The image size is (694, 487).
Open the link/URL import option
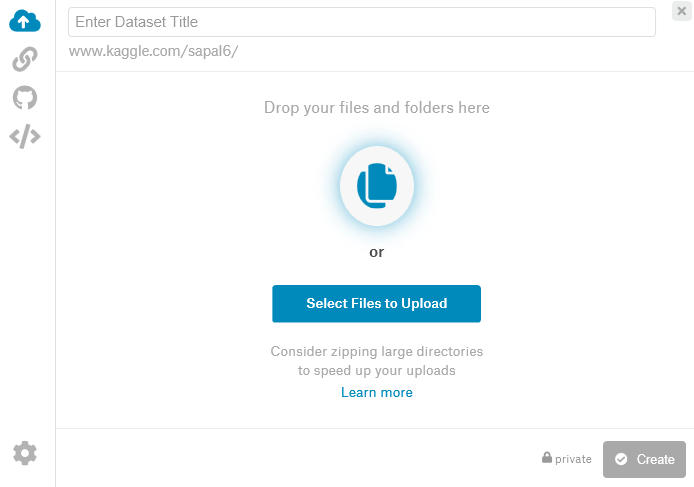tap(25, 59)
